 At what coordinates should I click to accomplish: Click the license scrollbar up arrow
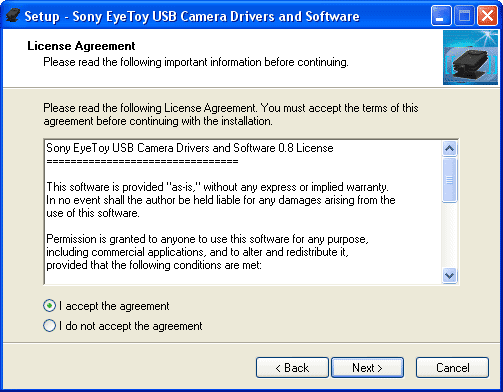click(449, 148)
